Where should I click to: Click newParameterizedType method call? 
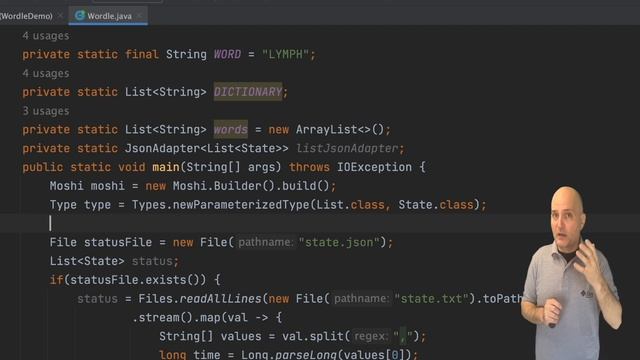[241, 204]
